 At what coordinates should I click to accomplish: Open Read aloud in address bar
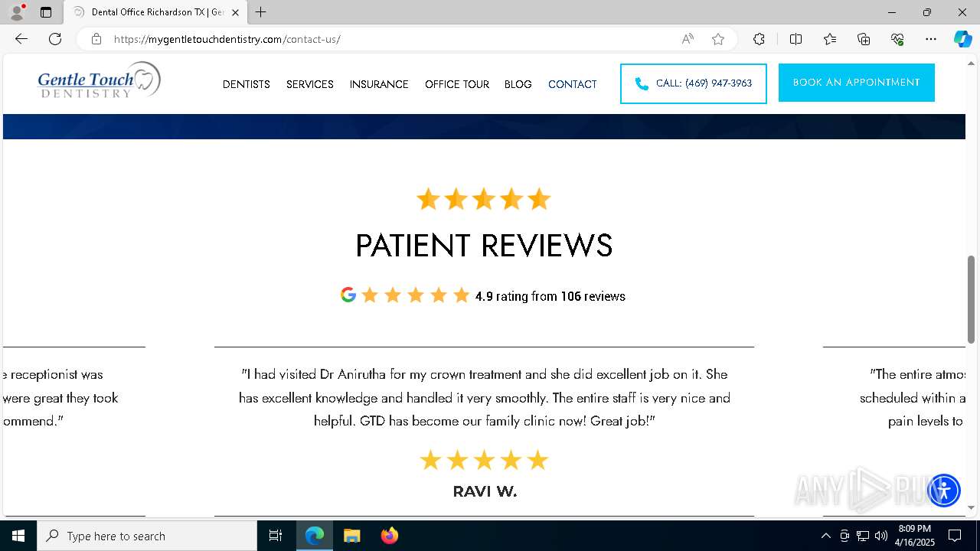688,39
